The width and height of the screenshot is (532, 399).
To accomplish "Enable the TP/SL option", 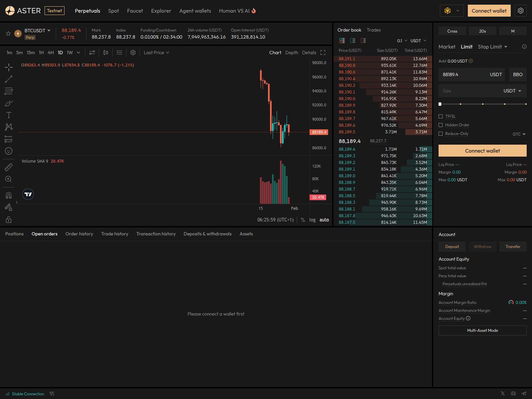I will click(x=441, y=116).
